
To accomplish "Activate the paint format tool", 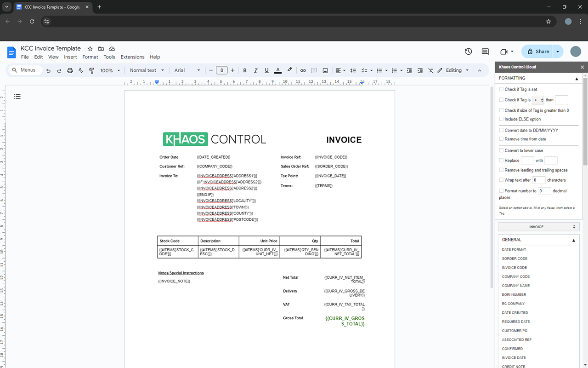I will (91, 70).
